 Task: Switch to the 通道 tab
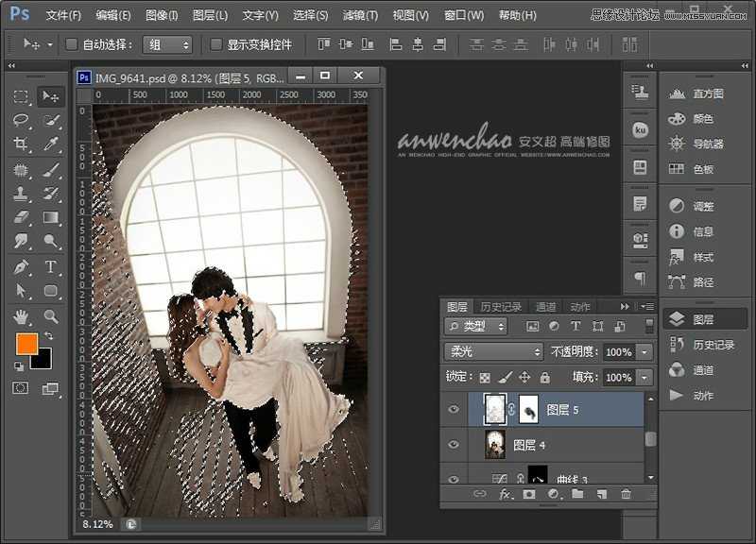coord(545,307)
